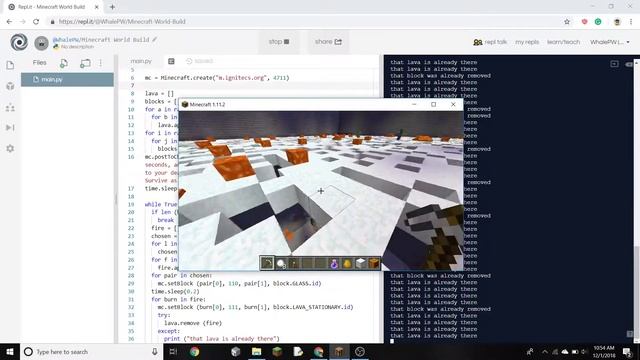Click the block.LAVA_STATIONARY.id code line
This screenshot has height=360, width=640.
(255, 307)
